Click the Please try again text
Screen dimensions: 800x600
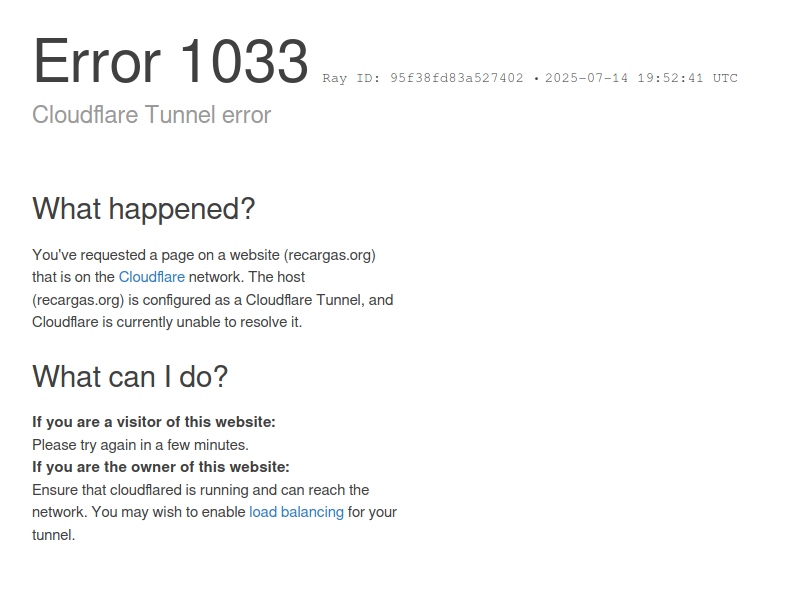140,445
